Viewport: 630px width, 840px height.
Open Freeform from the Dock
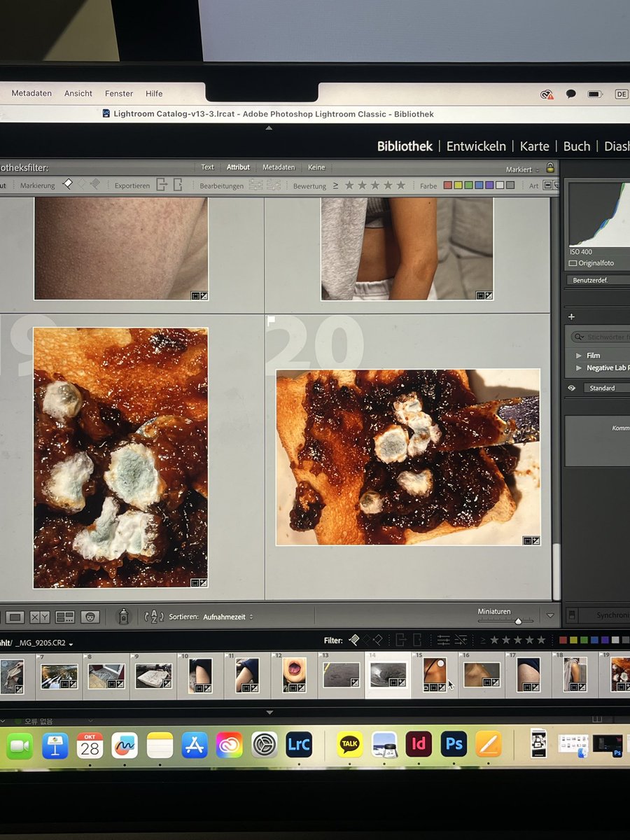pos(125,745)
